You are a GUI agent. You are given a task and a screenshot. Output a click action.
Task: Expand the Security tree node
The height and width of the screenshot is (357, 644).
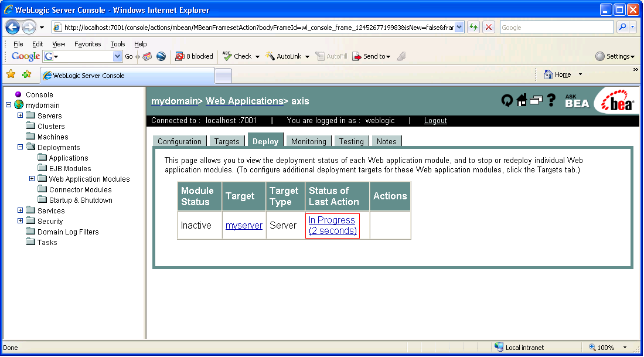[20, 220]
